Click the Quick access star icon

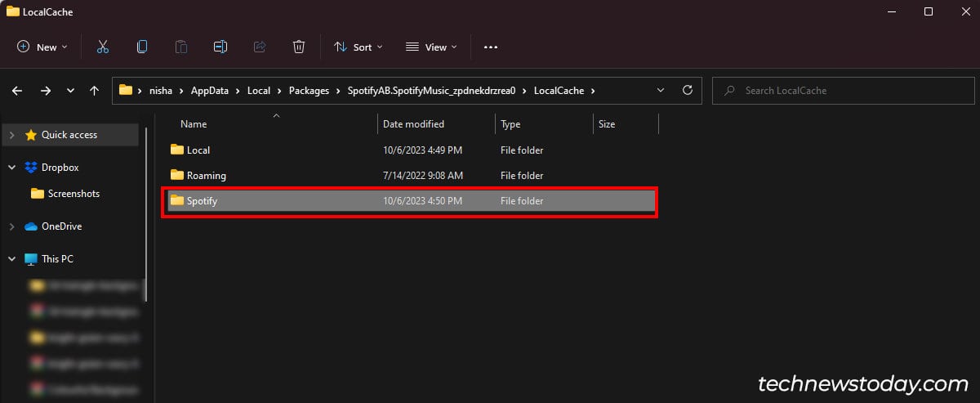click(x=31, y=135)
